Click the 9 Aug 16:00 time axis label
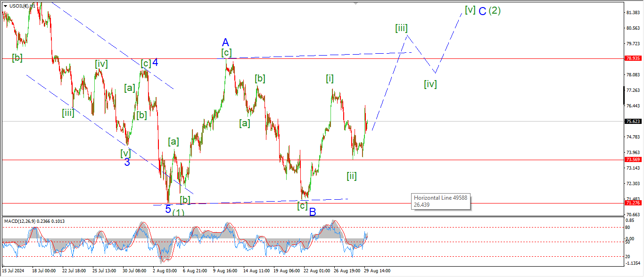Image resolution: width=644 pixels, height=277 pixels. (225, 271)
